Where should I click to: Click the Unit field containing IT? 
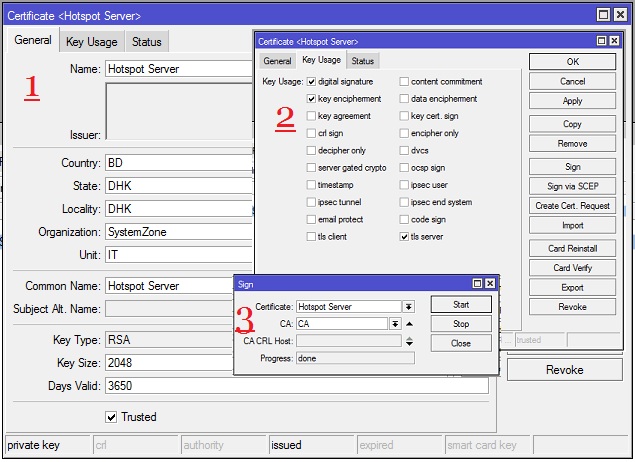(179, 255)
